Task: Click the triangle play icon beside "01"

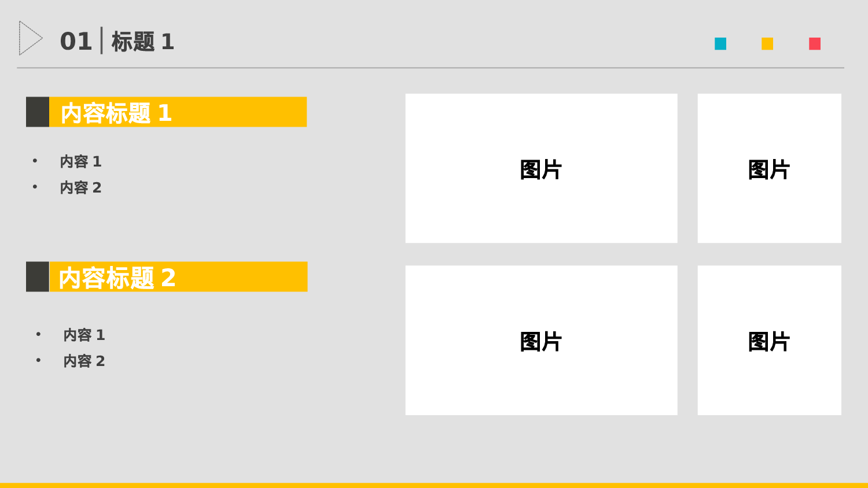Action: tap(29, 38)
